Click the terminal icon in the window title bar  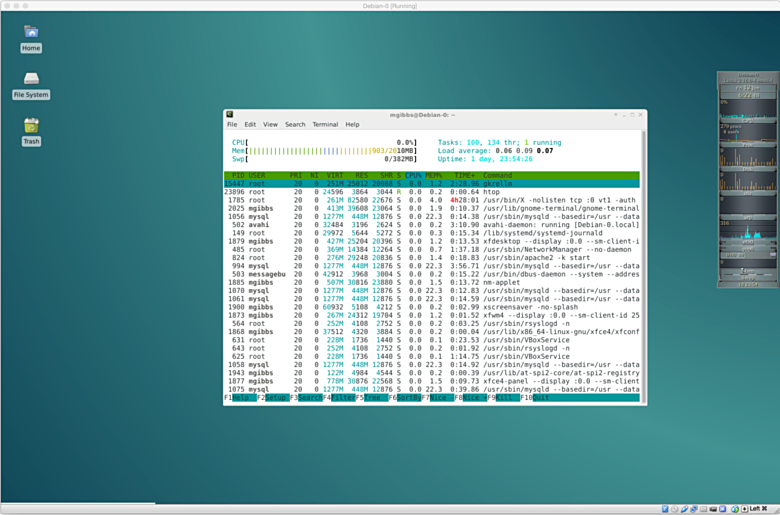tap(230, 115)
